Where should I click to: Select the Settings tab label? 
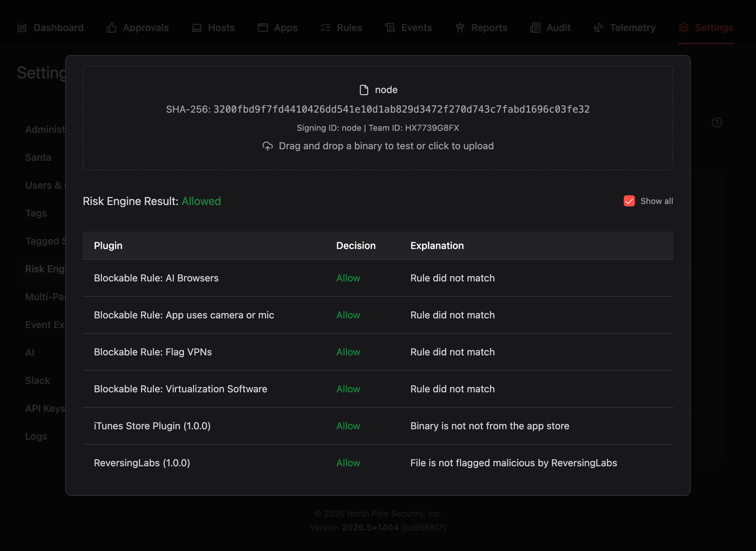[x=714, y=28]
